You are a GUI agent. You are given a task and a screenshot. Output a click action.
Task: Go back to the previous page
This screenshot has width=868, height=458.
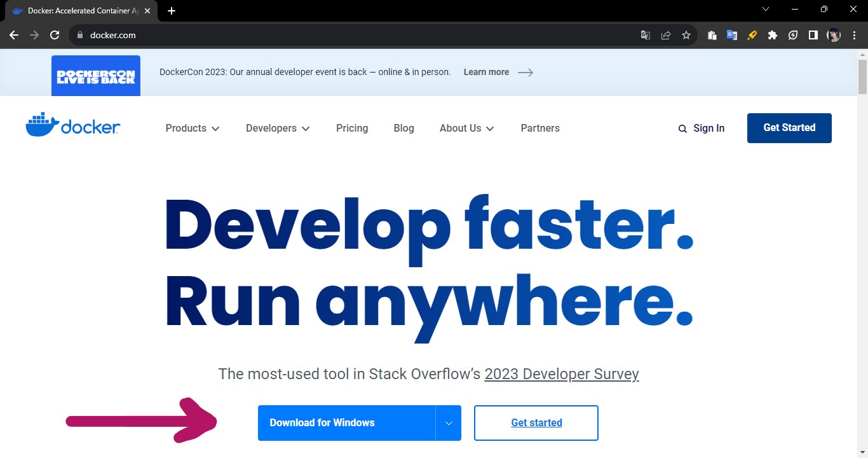click(14, 35)
